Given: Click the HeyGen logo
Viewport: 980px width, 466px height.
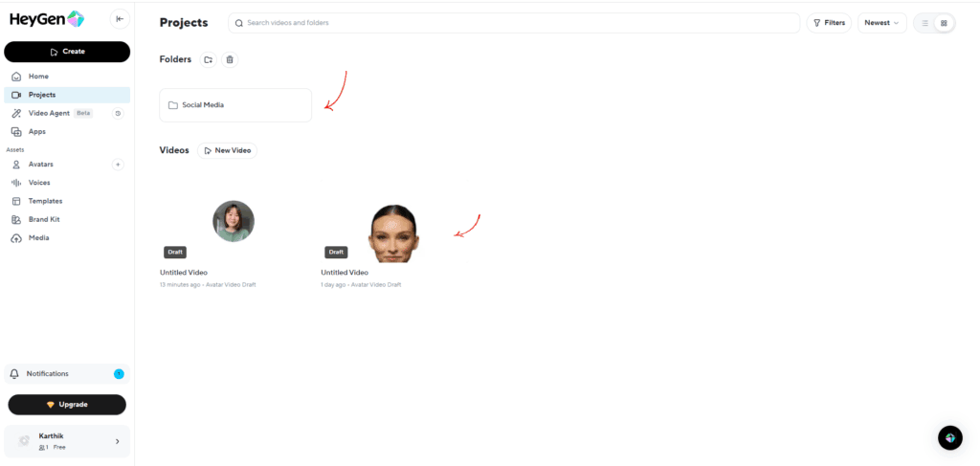Looking at the screenshot, I should (x=47, y=19).
